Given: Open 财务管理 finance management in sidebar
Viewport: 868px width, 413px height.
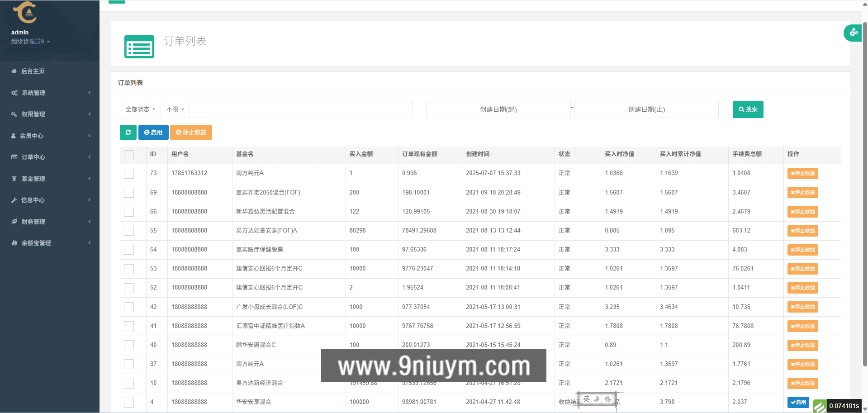Looking at the screenshot, I should [32, 222].
